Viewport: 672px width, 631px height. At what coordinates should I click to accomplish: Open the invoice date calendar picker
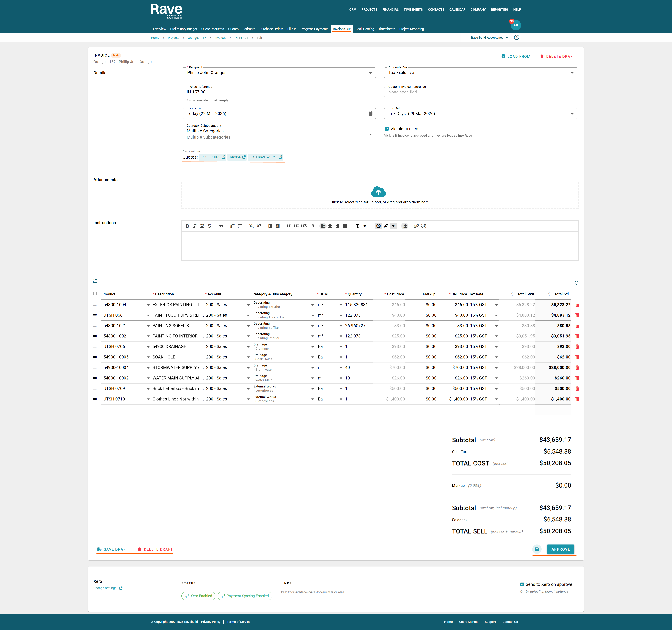370,114
